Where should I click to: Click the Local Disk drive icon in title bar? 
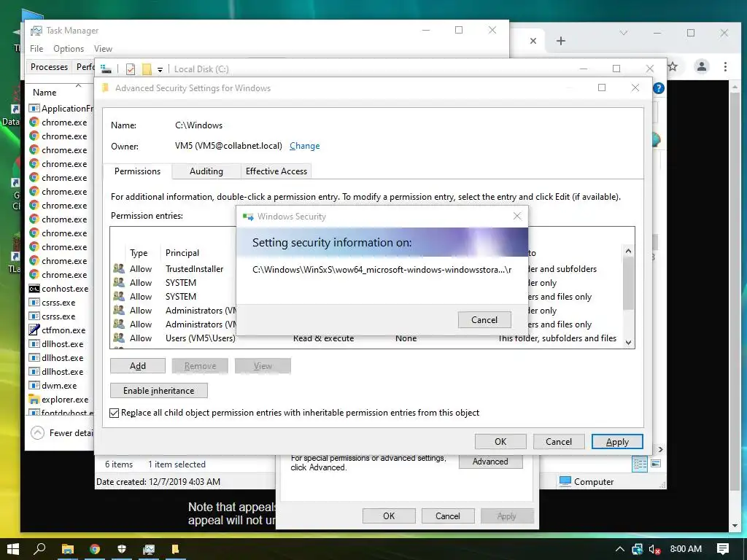(x=107, y=69)
